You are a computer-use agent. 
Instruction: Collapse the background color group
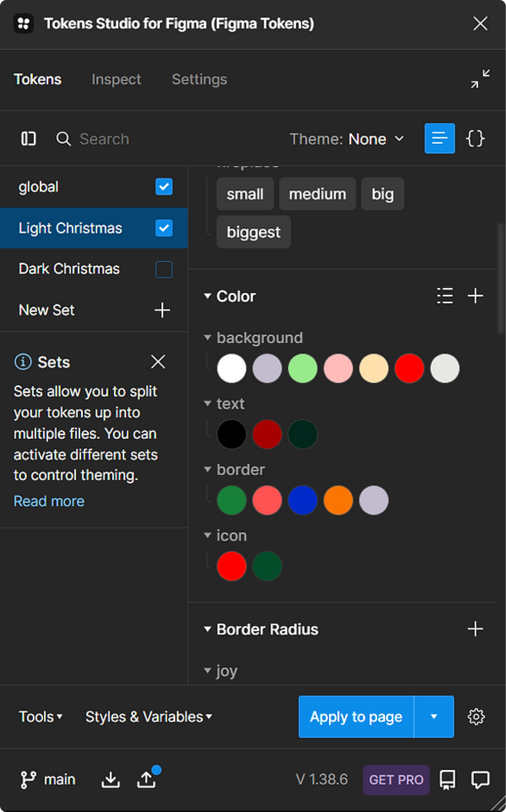tap(207, 337)
